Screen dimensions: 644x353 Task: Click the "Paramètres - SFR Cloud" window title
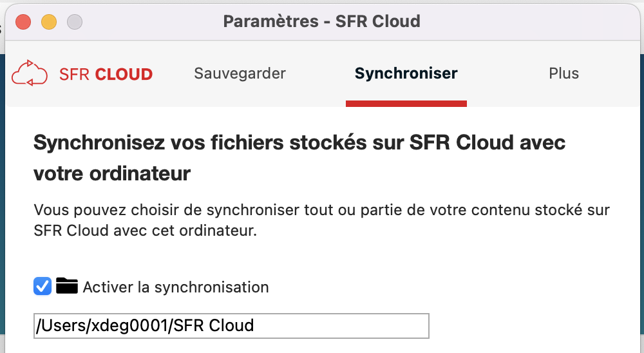tap(321, 21)
